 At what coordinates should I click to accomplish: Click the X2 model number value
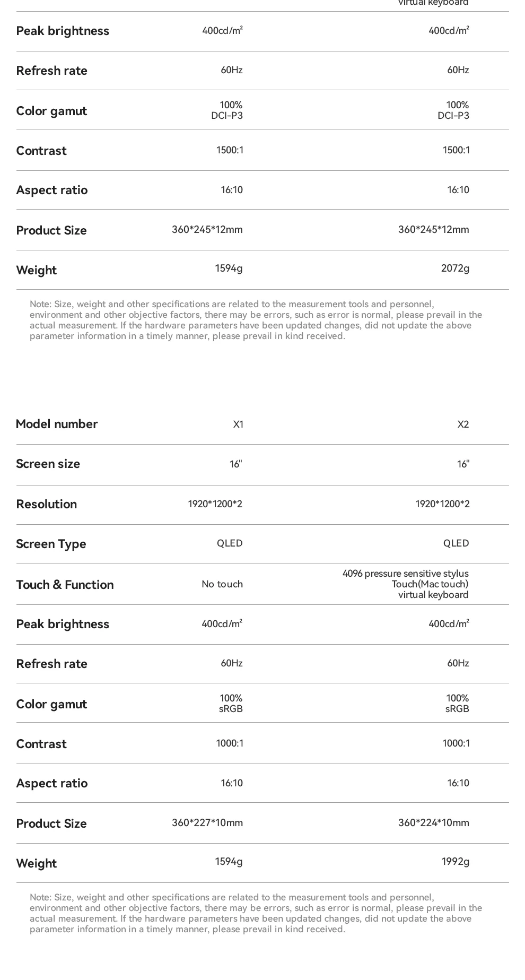click(463, 424)
